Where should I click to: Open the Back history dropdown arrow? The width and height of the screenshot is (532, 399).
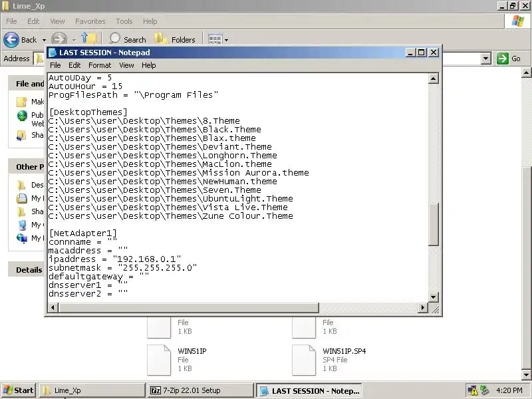tap(44, 40)
